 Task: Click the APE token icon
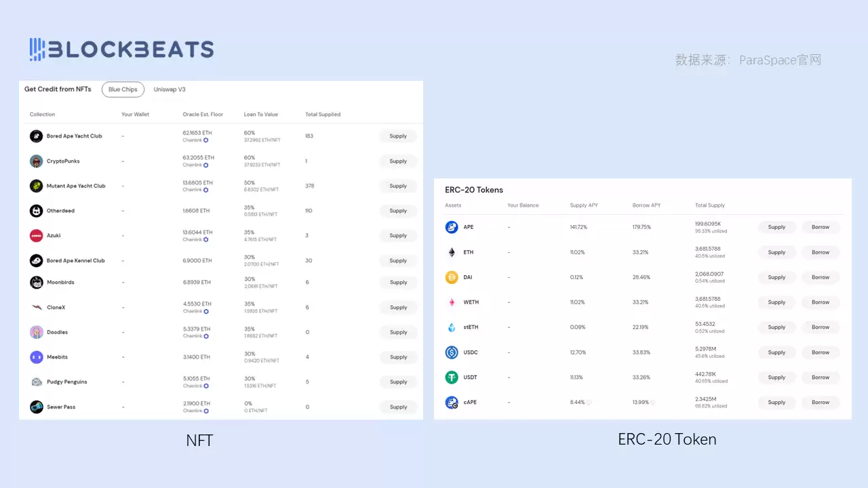(x=452, y=227)
